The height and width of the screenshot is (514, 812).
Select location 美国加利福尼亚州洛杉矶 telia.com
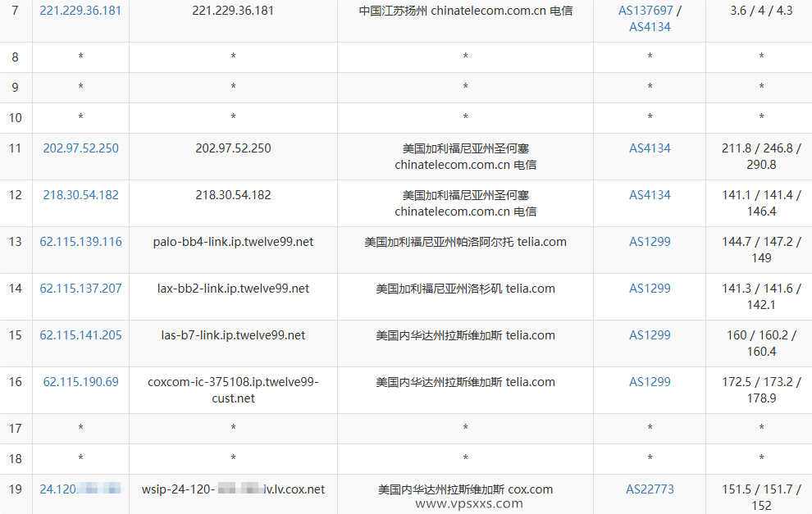[465, 289]
